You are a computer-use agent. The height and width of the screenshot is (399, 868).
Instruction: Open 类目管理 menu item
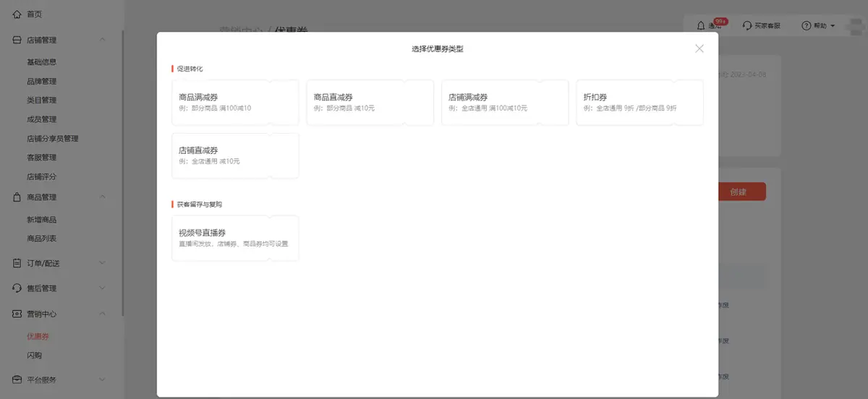(x=41, y=100)
